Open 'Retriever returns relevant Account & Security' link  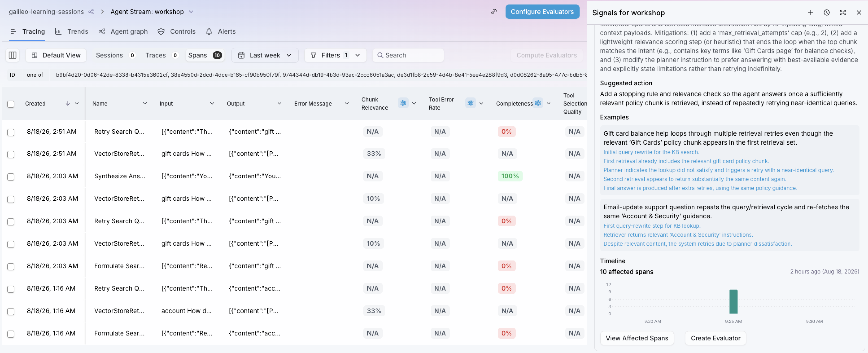[678, 234]
